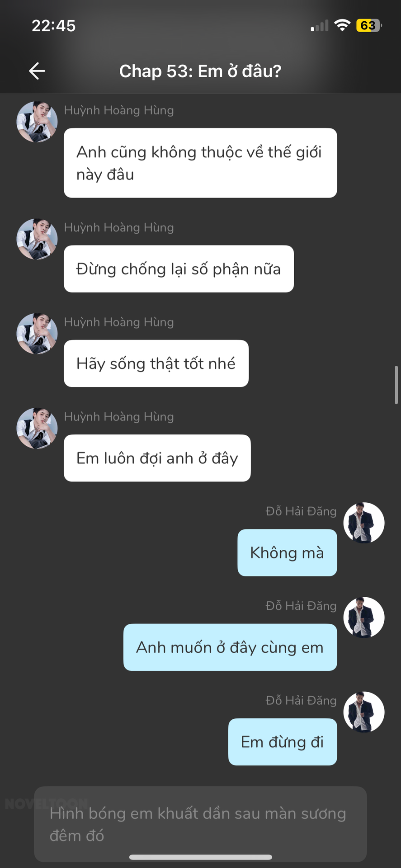Tap the Wi-Fi status icon
The height and width of the screenshot is (868, 401).
342,25
